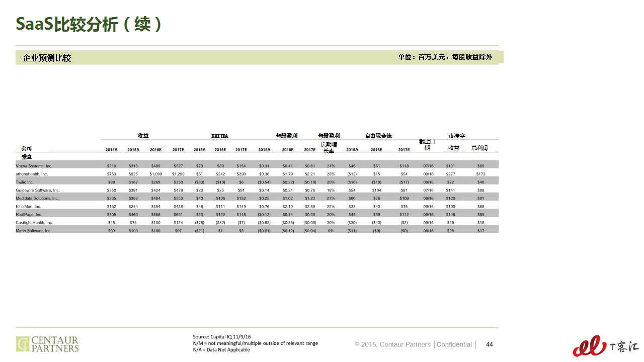This screenshot has height=362, width=644.
Task: Select Veeva's 2017E free cash flow "$118"
Action: tap(405, 166)
